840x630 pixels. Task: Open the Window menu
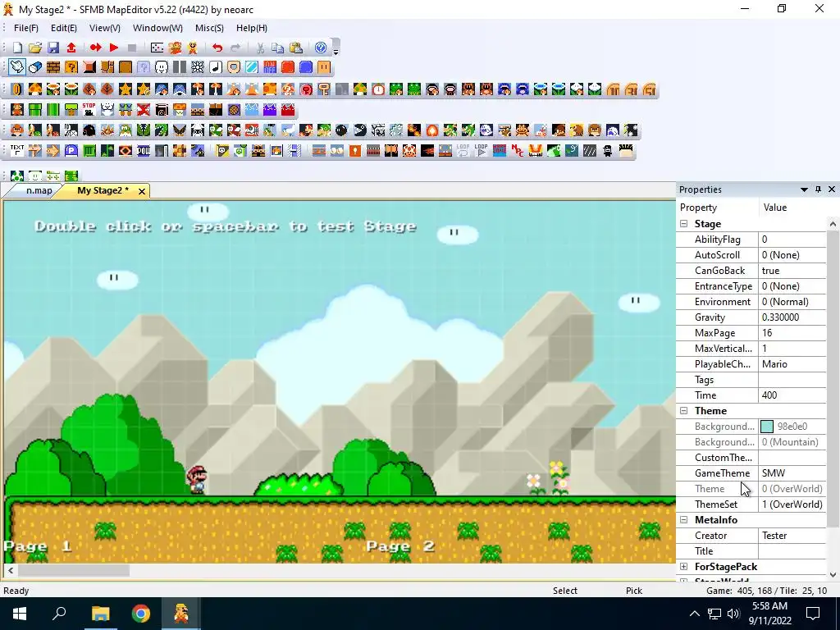[157, 28]
